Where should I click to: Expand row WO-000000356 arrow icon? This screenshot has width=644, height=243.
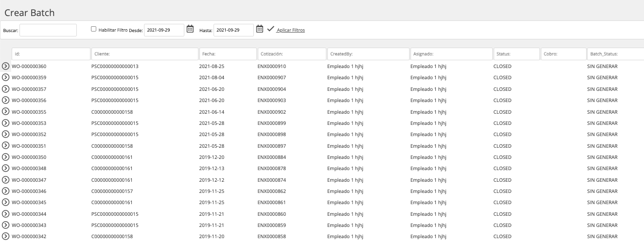coord(6,100)
